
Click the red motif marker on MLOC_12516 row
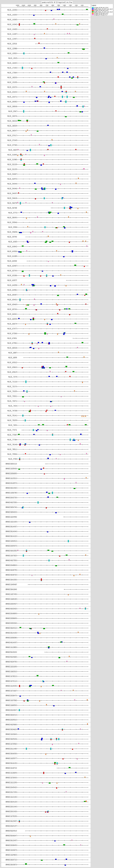tap(39, 43)
